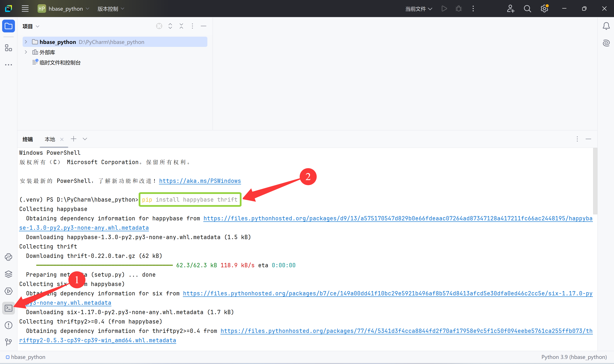Expand the 外部库 node
The width and height of the screenshot is (614, 364).
tap(26, 52)
